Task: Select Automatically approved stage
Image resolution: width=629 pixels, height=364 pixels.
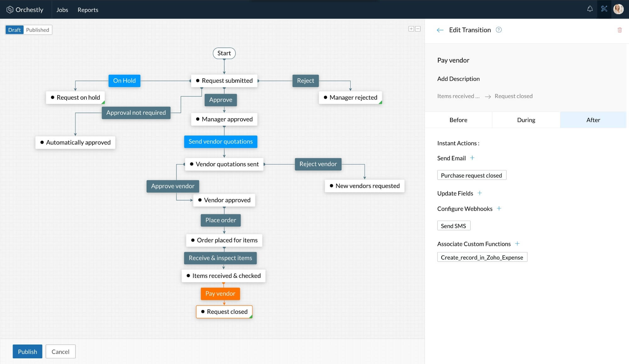Action: pyautogui.click(x=75, y=142)
